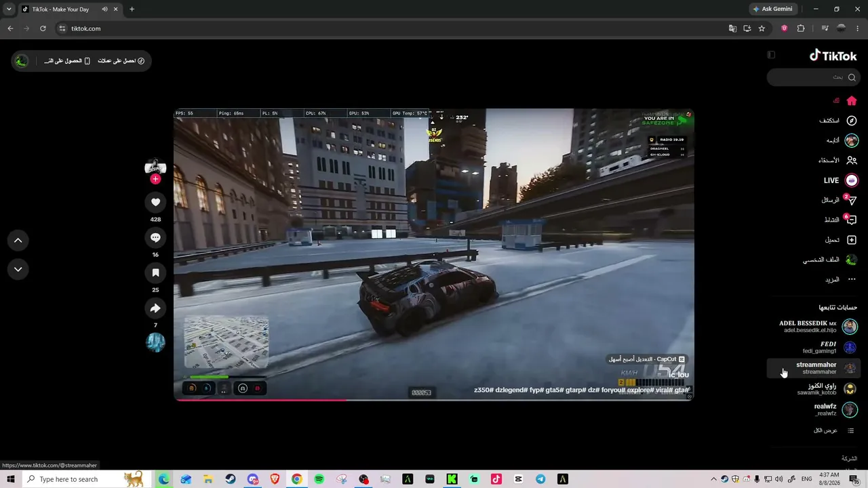Launch Spotify from the taskbar

[x=319, y=479]
